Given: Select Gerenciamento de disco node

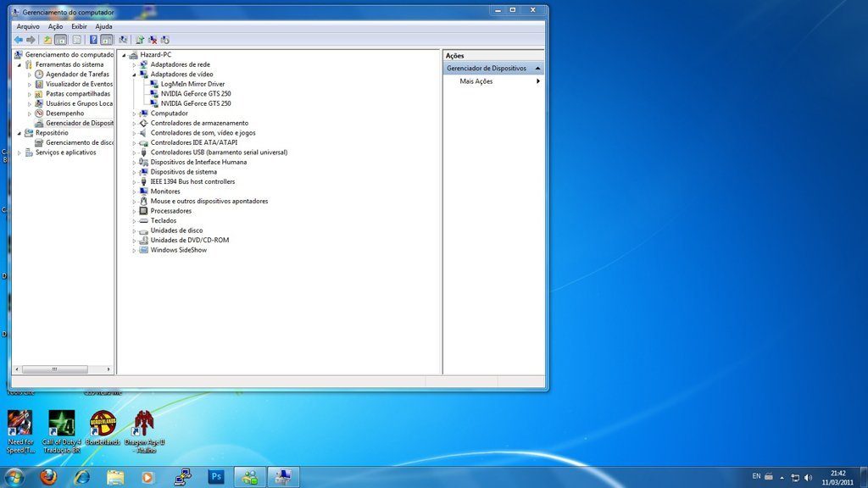Looking at the screenshot, I should 79,142.
